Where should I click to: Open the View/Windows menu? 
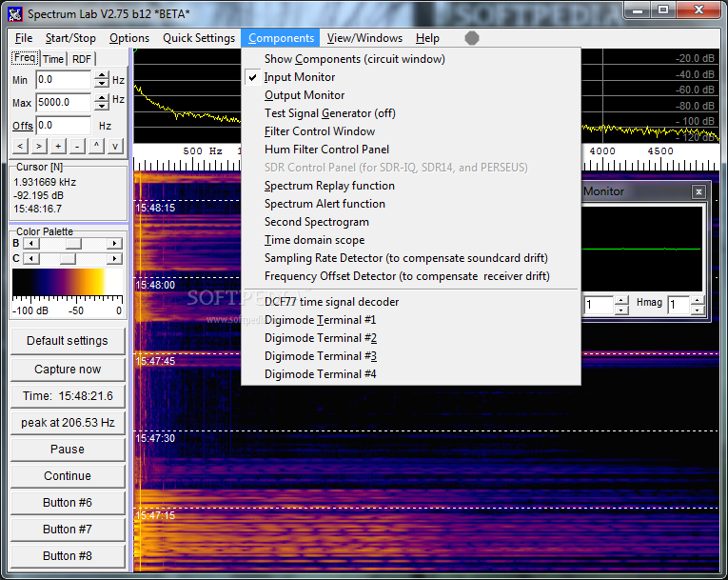(x=364, y=38)
